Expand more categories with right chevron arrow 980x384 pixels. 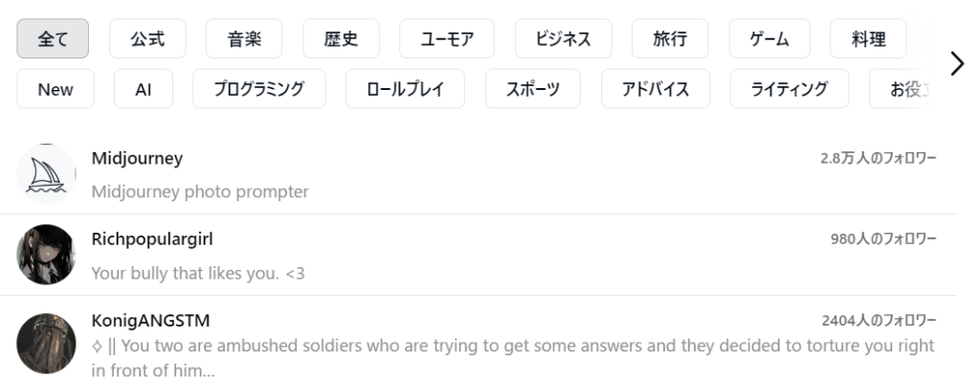[x=957, y=63]
